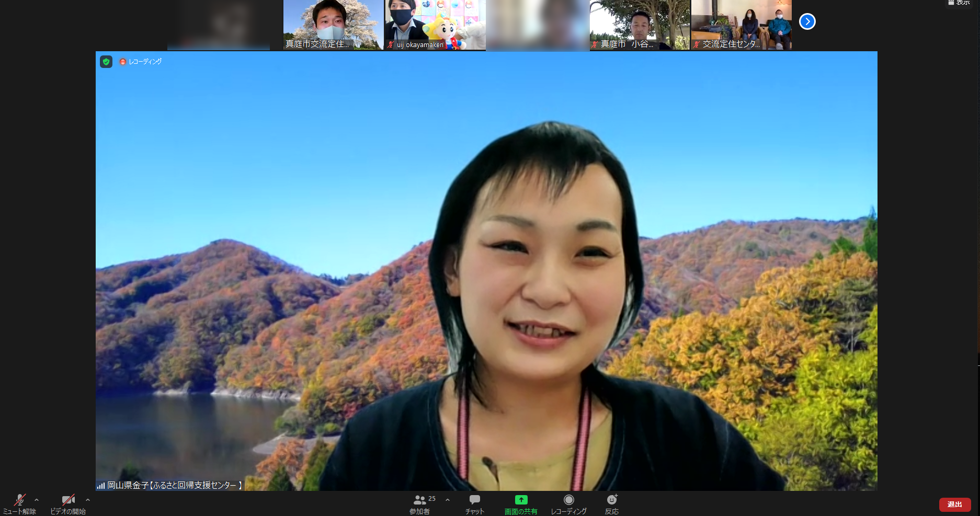Click the green share screen icon
The height and width of the screenshot is (516, 980).
(x=521, y=500)
